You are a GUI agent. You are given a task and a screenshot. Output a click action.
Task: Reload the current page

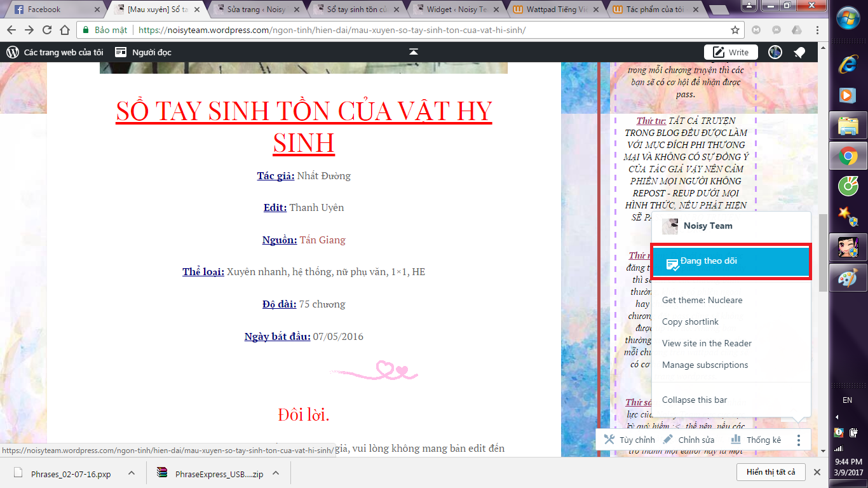(x=48, y=30)
